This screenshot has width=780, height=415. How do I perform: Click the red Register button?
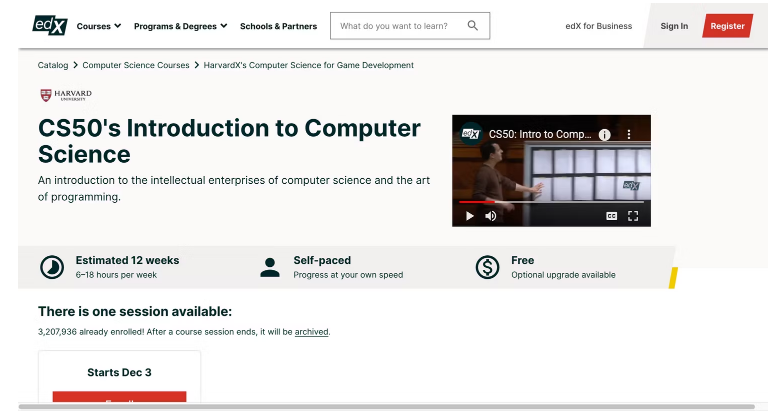click(x=727, y=26)
